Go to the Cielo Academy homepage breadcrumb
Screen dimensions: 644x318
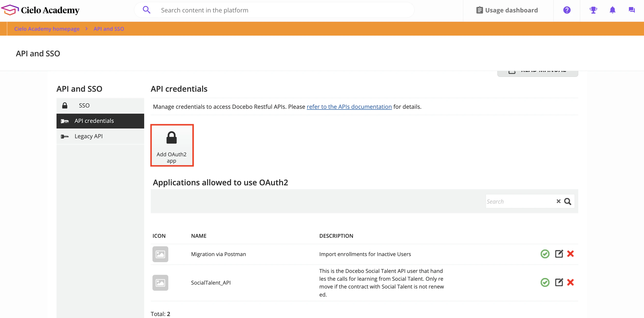click(47, 29)
